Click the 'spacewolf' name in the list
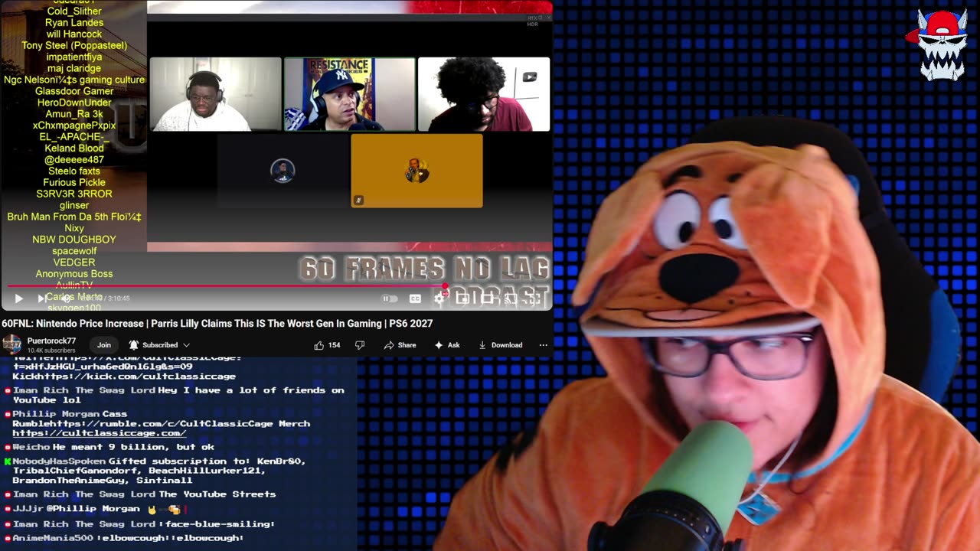 click(74, 251)
